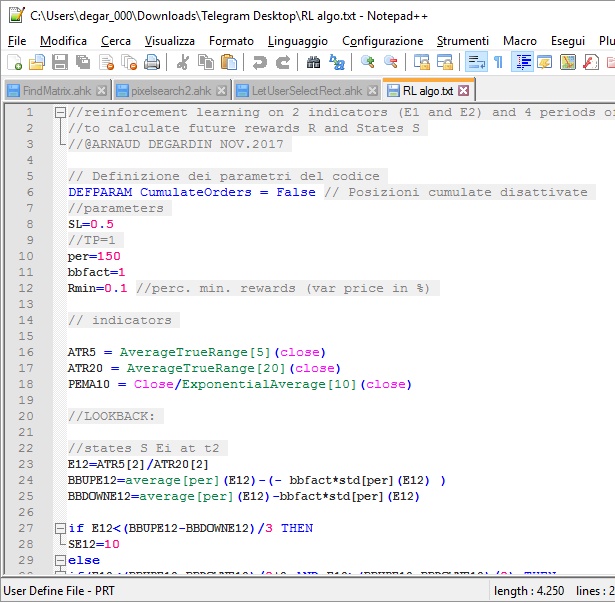Save the current file using the toolbar
615x603 pixels.
pos(59,62)
